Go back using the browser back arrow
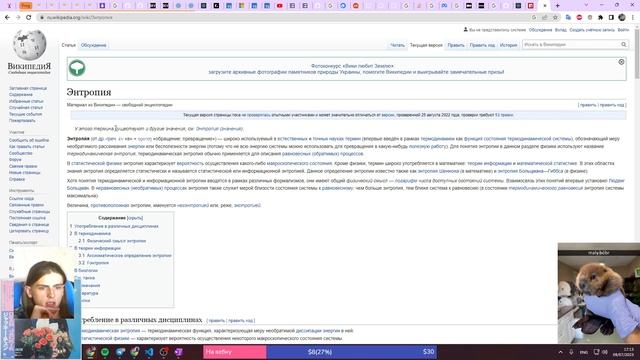The height and width of the screenshot is (360, 640). coord(7,18)
